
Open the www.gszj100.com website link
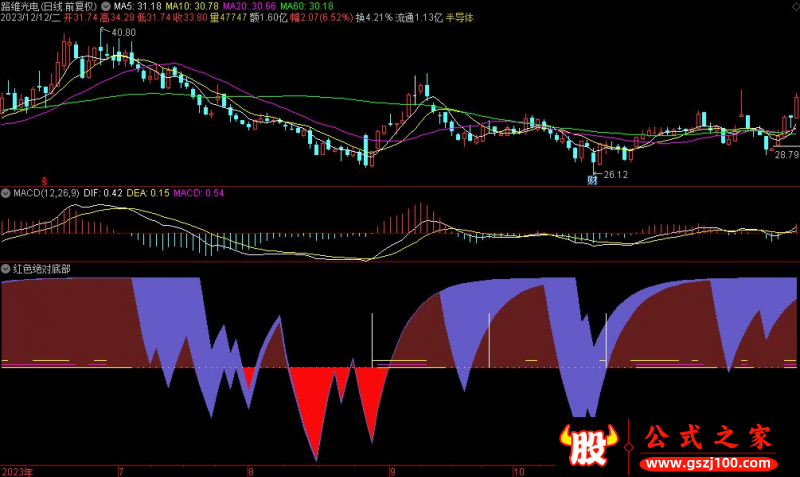point(706,466)
